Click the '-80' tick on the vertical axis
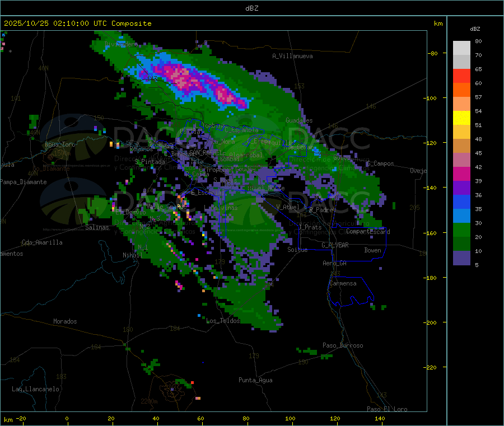Viewport: 504px width, 426px height. click(x=433, y=53)
